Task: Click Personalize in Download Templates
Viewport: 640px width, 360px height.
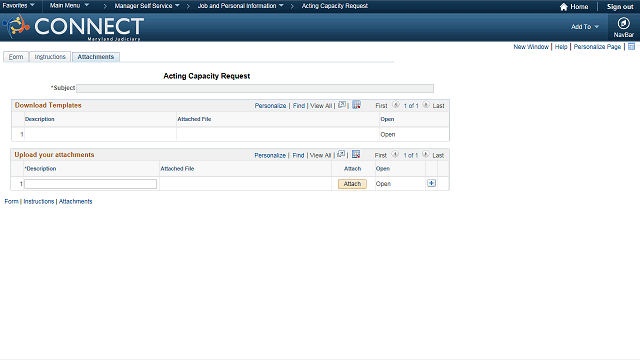Action: (x=270, y=106)
